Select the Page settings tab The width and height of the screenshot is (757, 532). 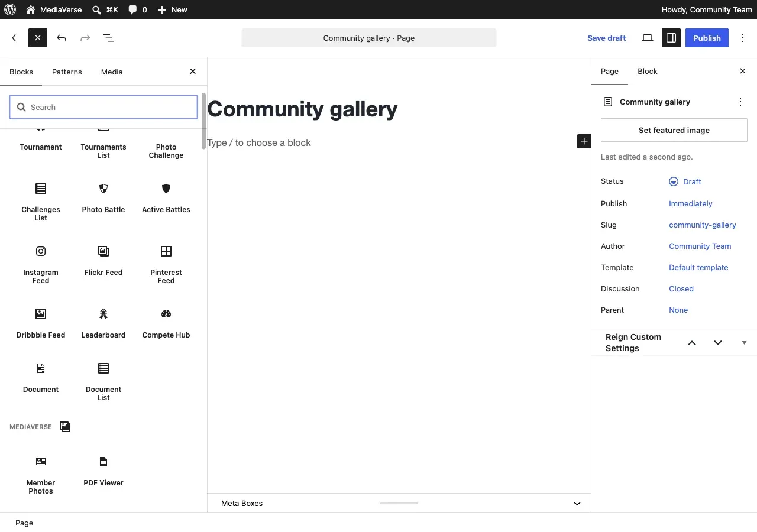610,71
